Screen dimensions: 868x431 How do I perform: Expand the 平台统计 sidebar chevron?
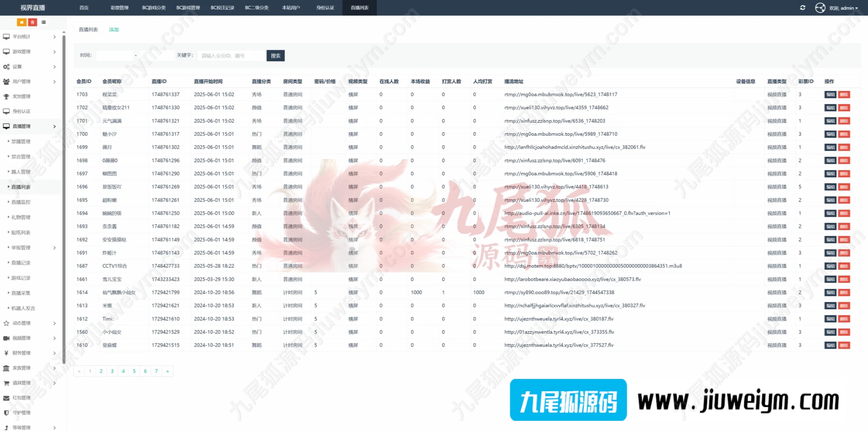(55, 37)
